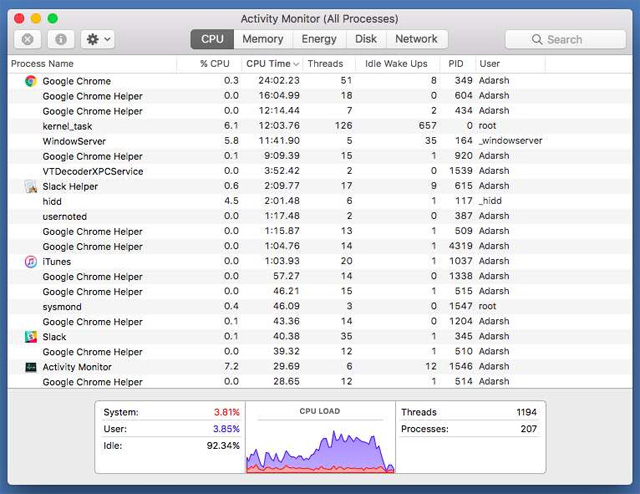Image resolution: width=640 pixels, height=494 pixels.
Task: Click the Quit Process stop icon
Action: (x=27, y=39)
